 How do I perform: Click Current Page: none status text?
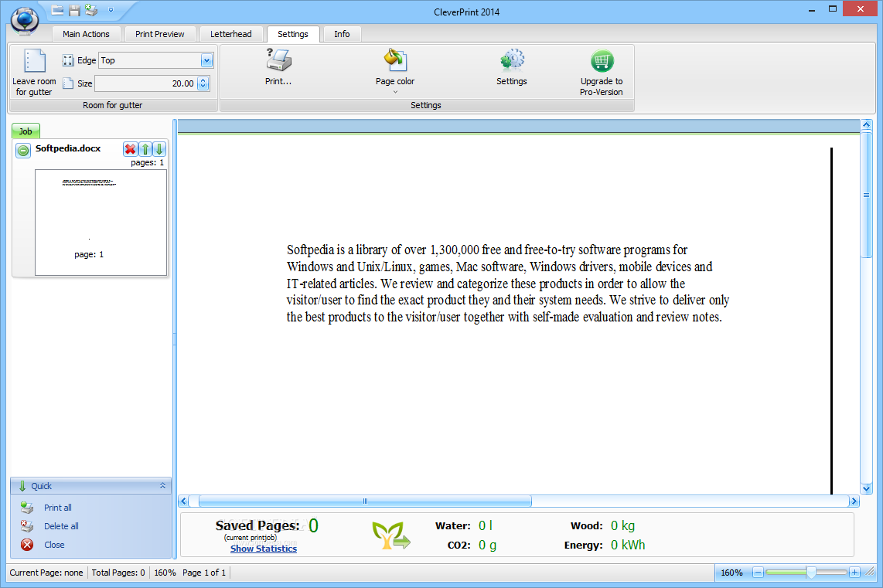pos(46,573)
